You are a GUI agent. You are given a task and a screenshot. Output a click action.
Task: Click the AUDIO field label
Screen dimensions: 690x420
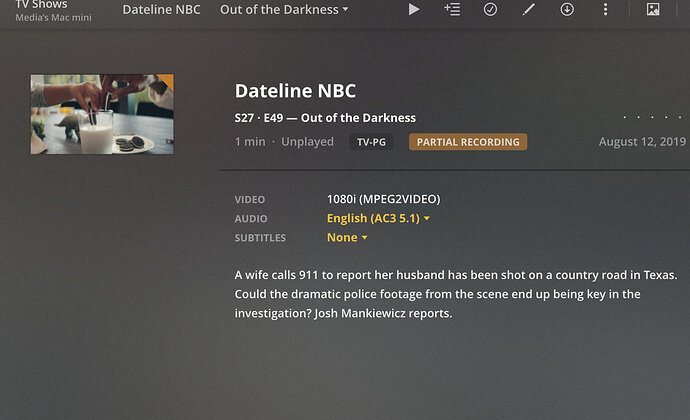pyautogui.click(x=251, y=219)
